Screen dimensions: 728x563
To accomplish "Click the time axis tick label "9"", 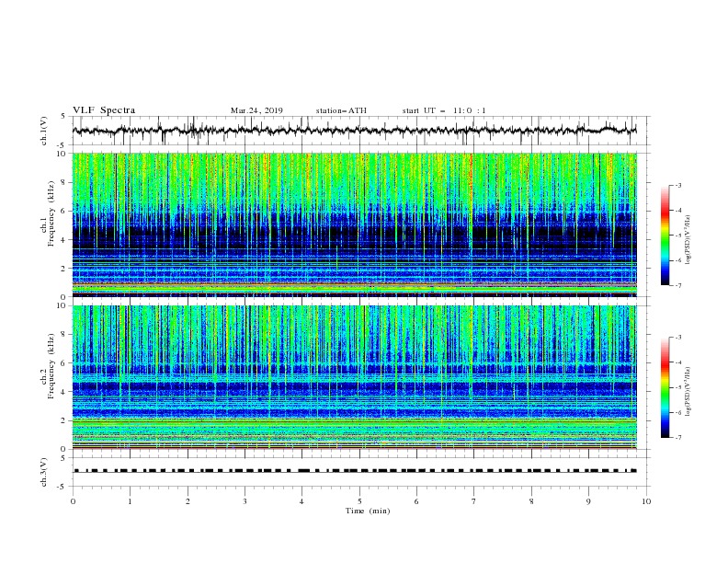I will click(x=588, y=501).
